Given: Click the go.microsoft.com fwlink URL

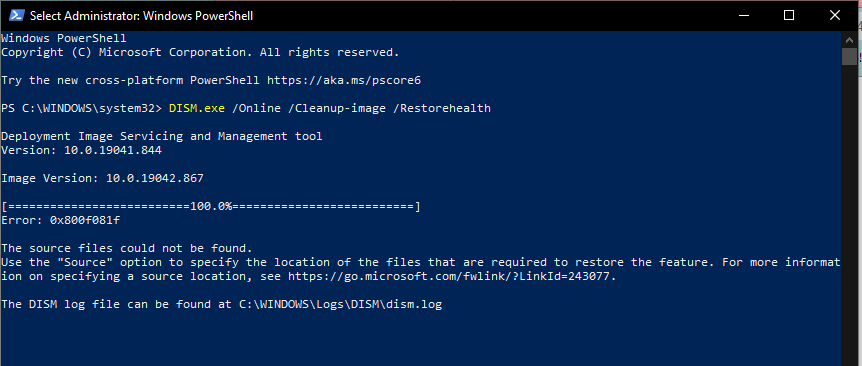Looking at the screenshot, I should click(449, 276).
